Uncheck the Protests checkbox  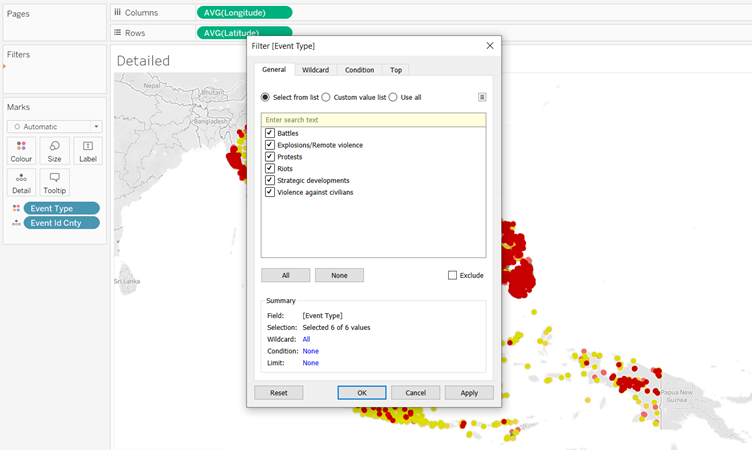point(270,157)
